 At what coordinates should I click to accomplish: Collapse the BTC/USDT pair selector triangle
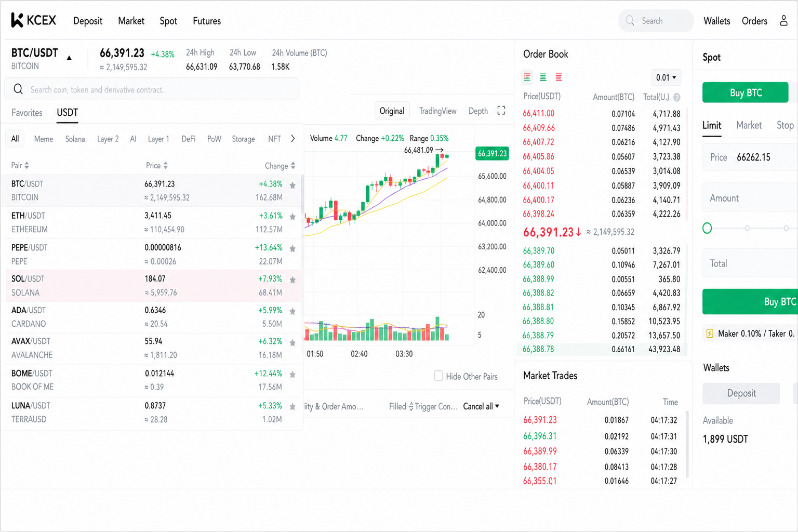pyautogui.click(x=69, y=58)
